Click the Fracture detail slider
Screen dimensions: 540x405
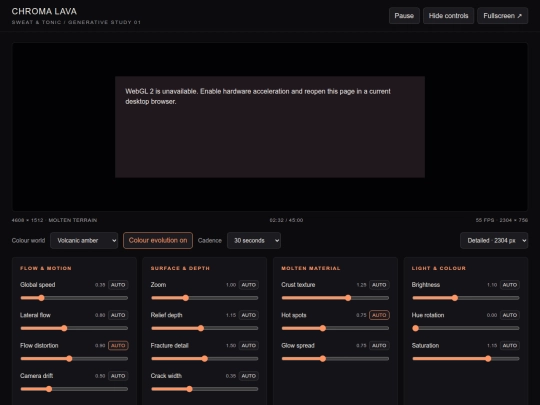pos(205,359)
